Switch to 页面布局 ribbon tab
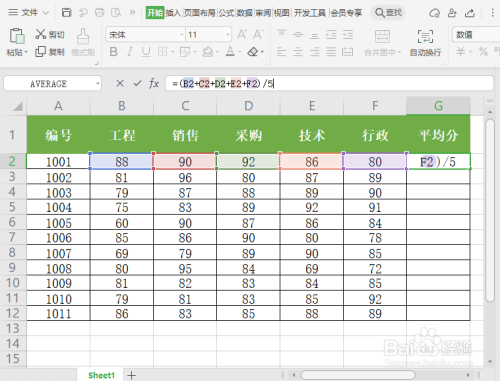Screen dimensions: 500x381 click(200, 13)
